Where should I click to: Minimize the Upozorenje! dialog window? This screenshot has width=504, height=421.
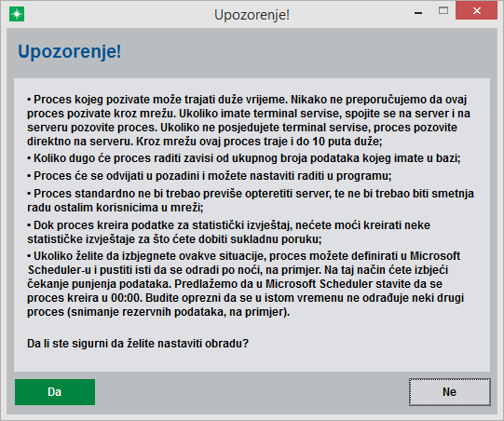pos(418,13)
